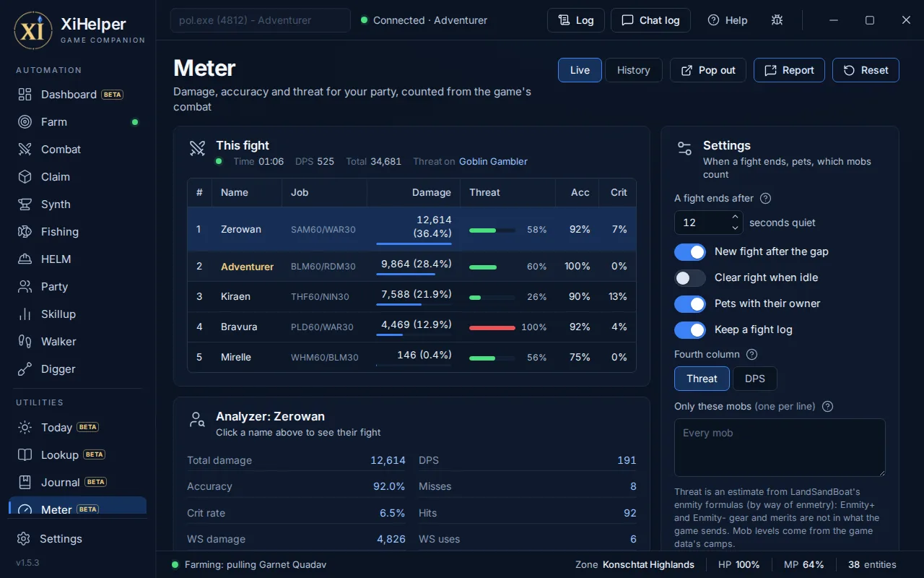Select Threat as fourth column
The height and width of the screenshot is (578, 924).
pyautogui.click(x=702, y=379)
